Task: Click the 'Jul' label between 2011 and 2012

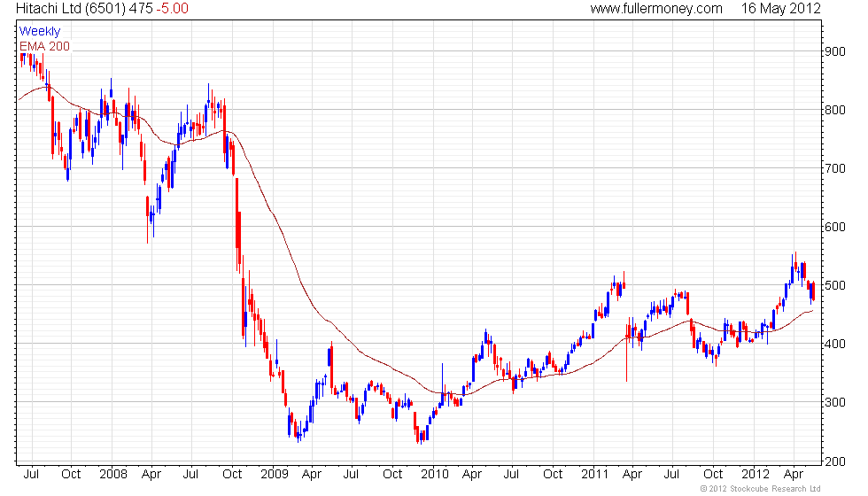Action: click(671, 475)
